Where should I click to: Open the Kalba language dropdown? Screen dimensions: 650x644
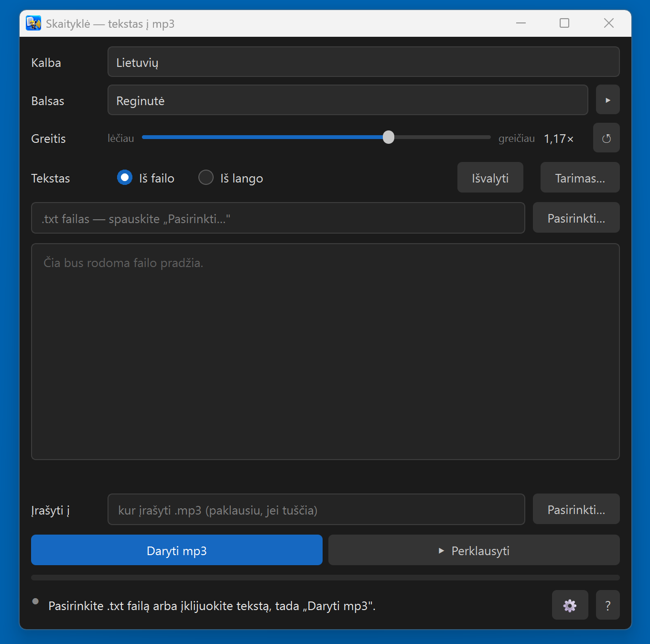363,62
